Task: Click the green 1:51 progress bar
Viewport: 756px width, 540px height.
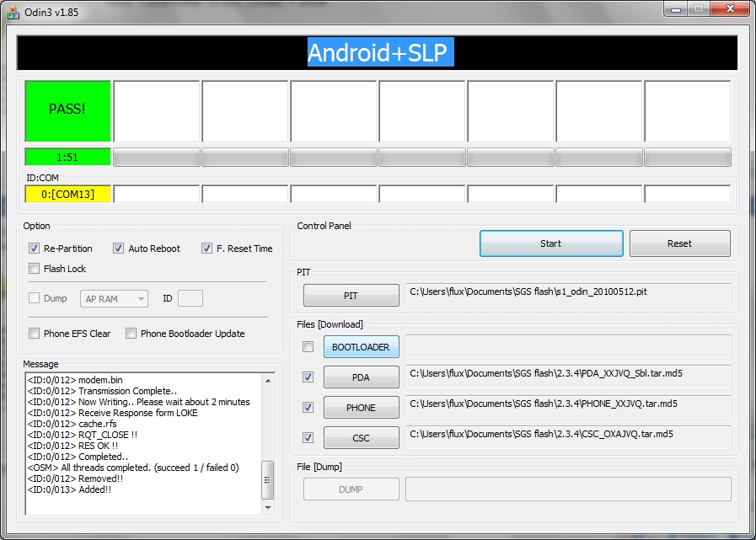Action: click(67, 158)
